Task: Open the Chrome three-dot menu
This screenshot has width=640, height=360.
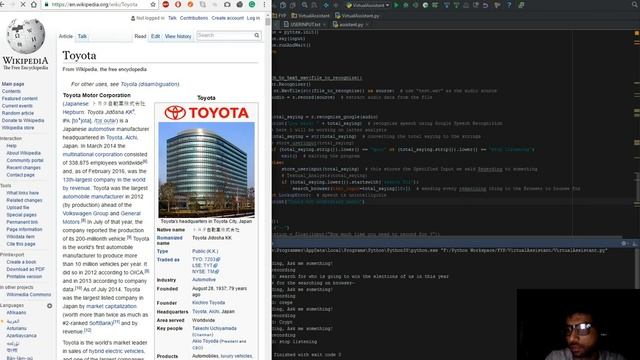Action: 264,4
